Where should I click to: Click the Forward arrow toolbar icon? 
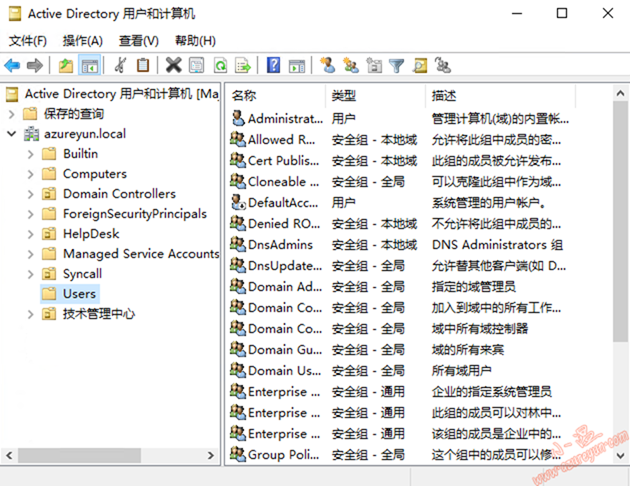pyautogui.click(x=35, y=65)
